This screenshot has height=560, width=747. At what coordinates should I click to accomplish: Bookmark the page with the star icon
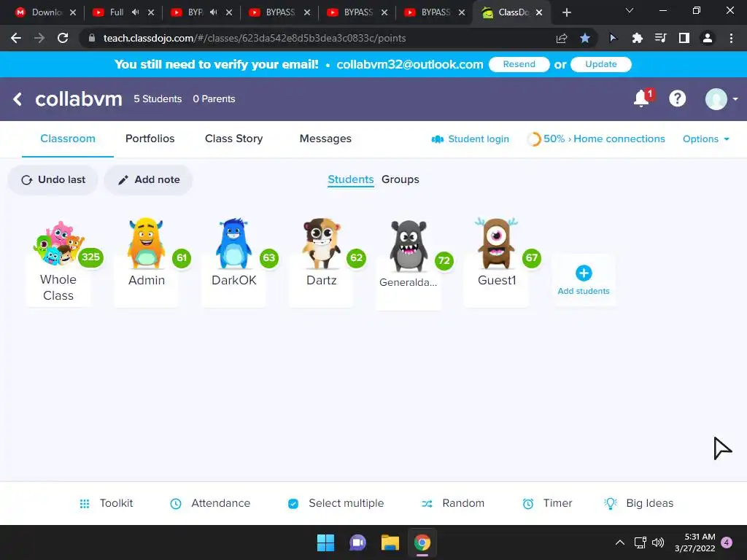coord(585,38)
